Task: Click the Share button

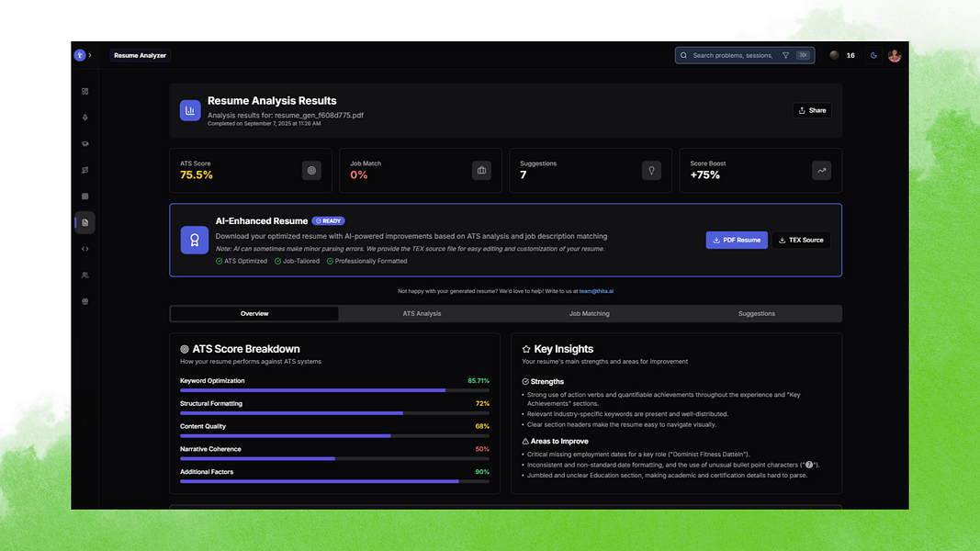Action: tap(812, 110)
